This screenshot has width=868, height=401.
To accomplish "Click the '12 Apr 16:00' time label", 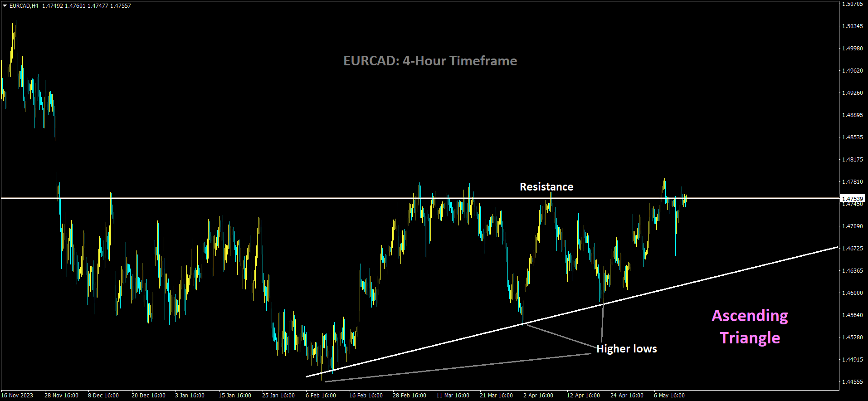I will [583, 395].
